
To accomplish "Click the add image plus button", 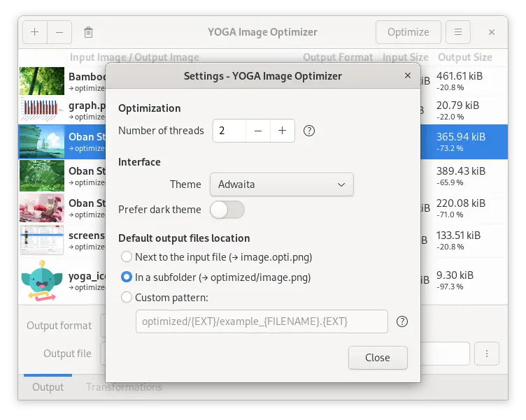I will (x=35, y=32).
